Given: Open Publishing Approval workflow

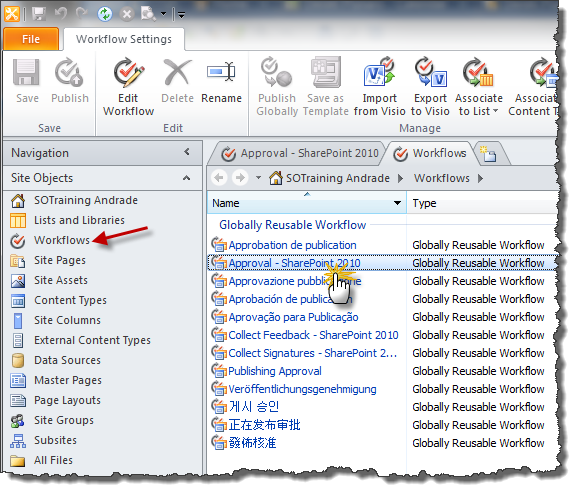Looking at the screenshot, I should coord(275,371).
